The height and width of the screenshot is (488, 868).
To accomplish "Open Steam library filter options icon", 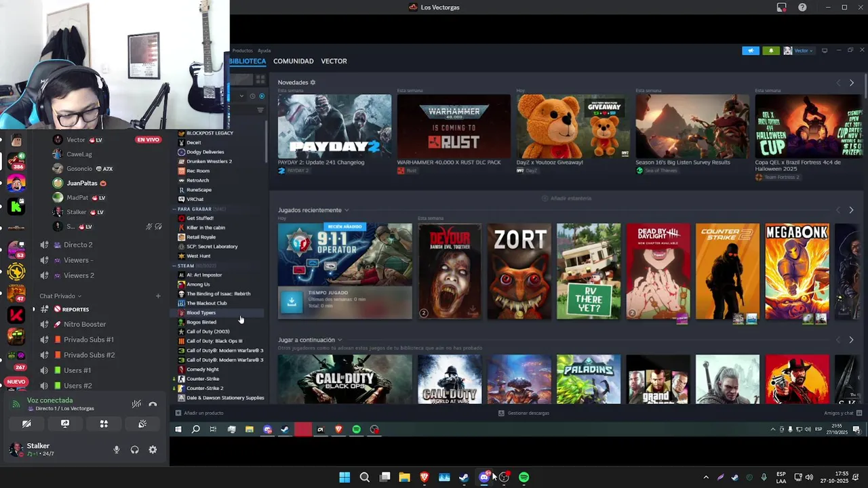I will pos(260,110).
